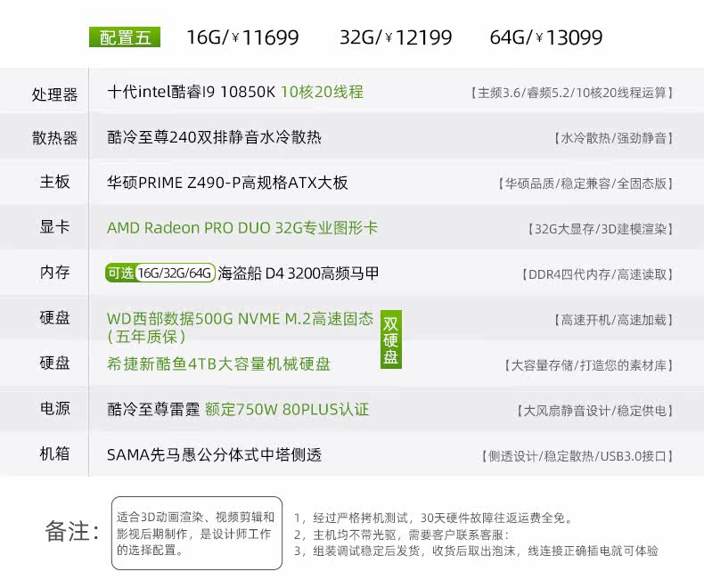Click remark 2 about 主机均不带光驱
704x588 pixels.
tap(402, 535)
